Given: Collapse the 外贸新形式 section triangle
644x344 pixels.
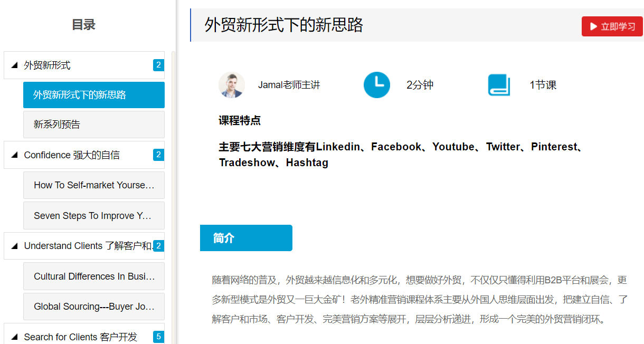Looking at the screenshot, I should tap(14, 65).
